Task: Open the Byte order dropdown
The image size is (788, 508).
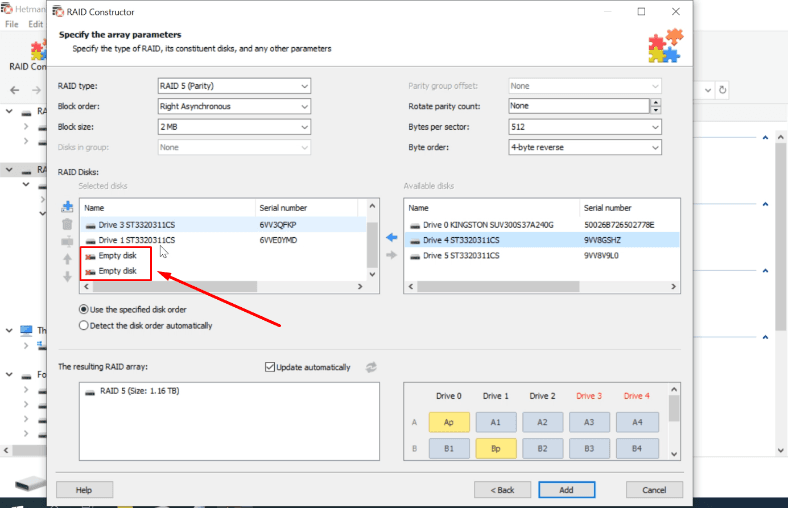Action: point(584,147)
